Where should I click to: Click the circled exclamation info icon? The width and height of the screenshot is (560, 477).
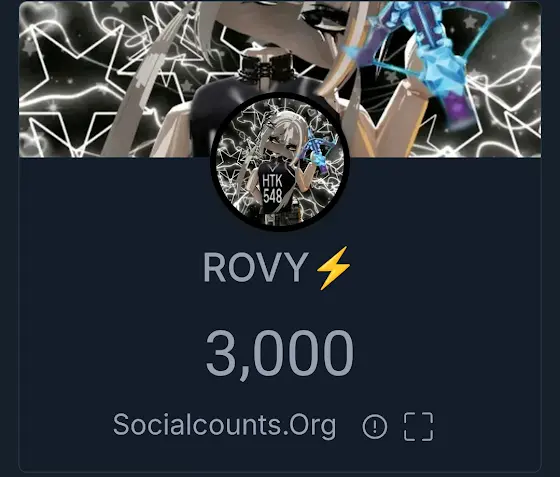pyautogui.click(x=374, y=426)
